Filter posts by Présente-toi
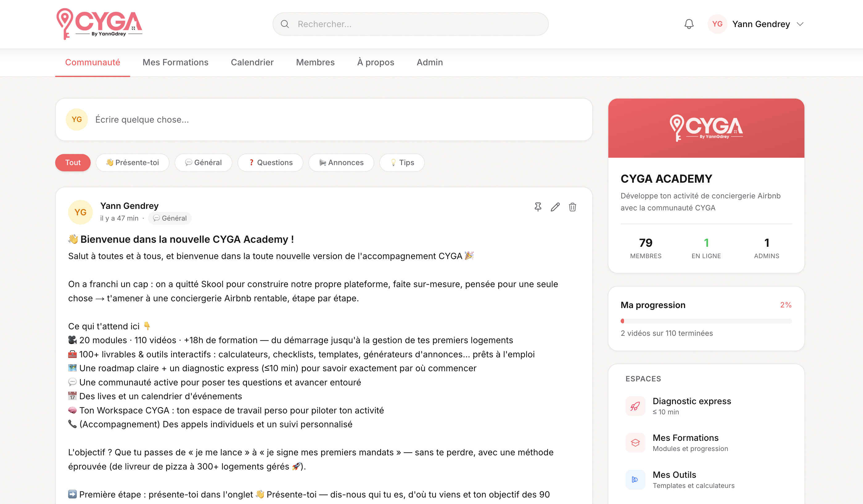 point(133,163)
